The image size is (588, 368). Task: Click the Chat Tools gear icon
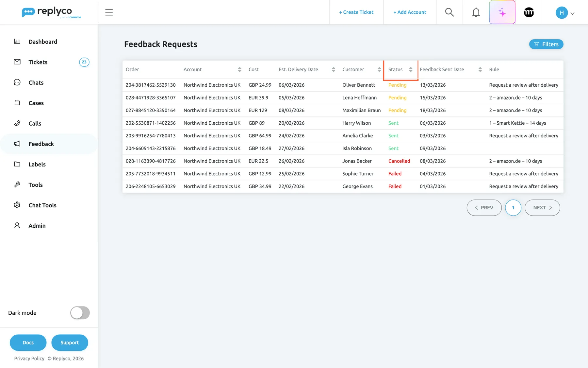(17, 205)
